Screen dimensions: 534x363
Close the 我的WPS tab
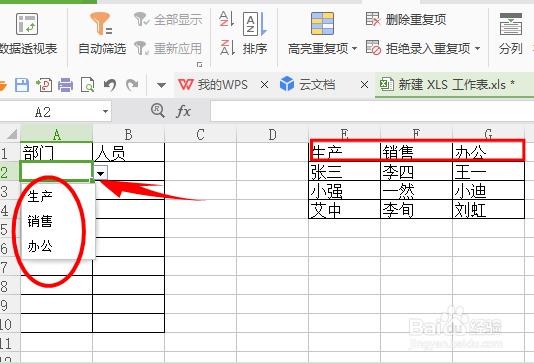(x=264, y=84)
